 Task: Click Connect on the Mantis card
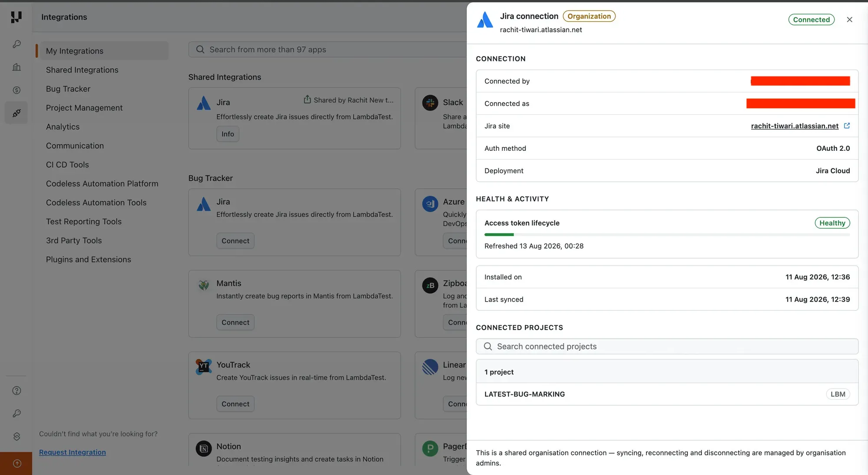[235, 322]
